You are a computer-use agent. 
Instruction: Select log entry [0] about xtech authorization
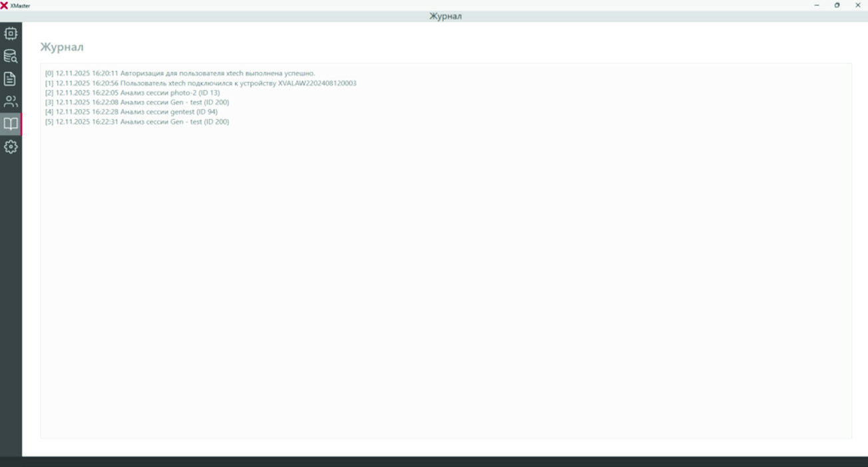click(x=180, y=73)
